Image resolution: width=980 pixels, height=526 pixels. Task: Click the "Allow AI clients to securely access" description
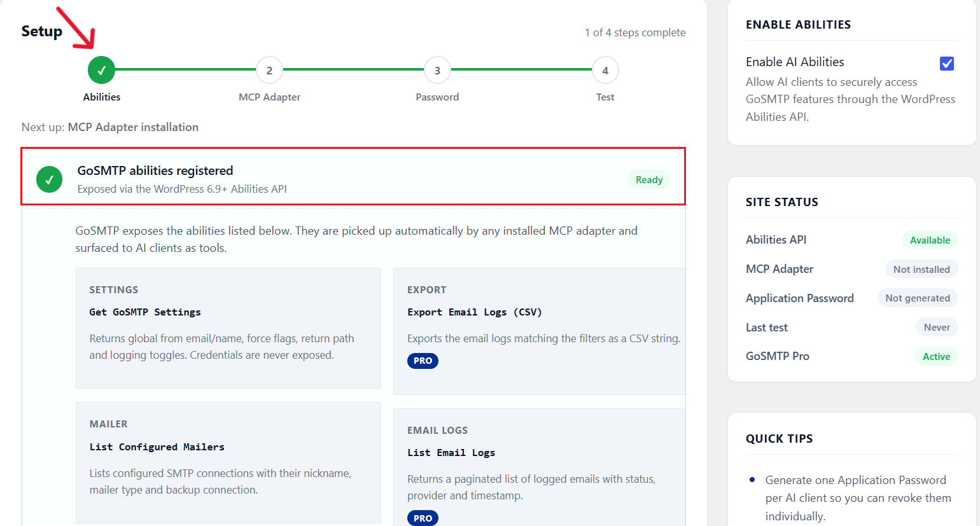point(851,99)
